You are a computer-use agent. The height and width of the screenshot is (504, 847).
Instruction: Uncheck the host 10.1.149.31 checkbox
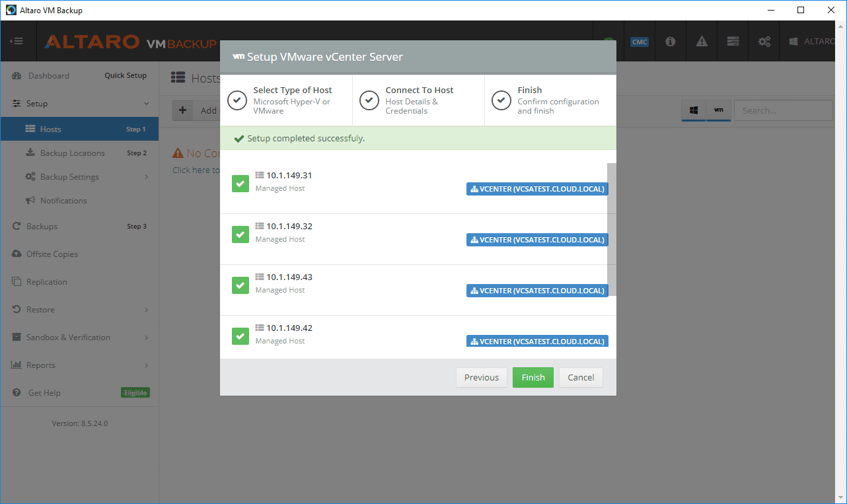click(240, 184)
